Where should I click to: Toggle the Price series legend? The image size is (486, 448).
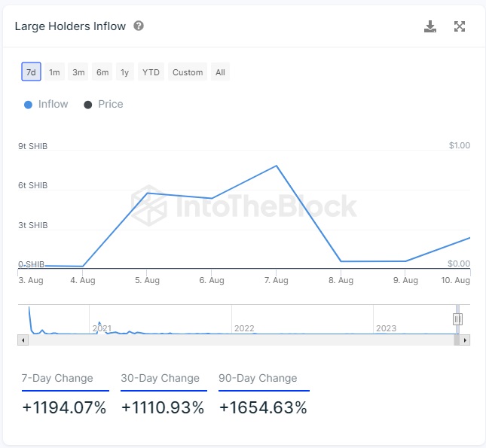coord(103,105)
